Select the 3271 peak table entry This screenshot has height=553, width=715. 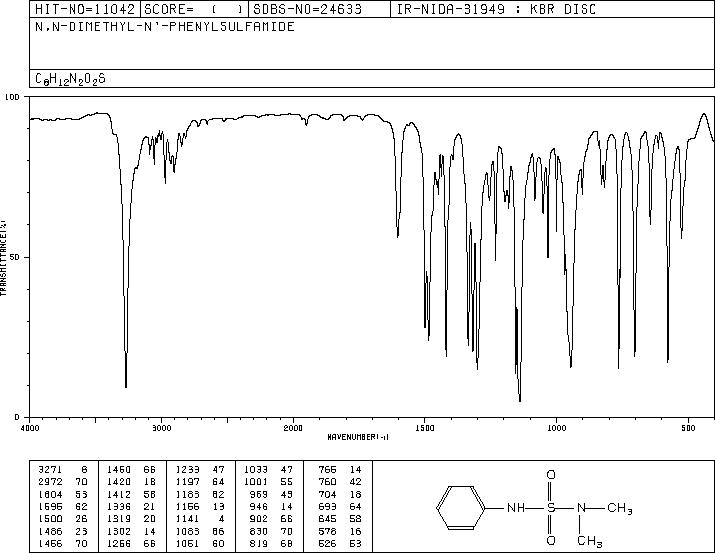click(63, 470)
